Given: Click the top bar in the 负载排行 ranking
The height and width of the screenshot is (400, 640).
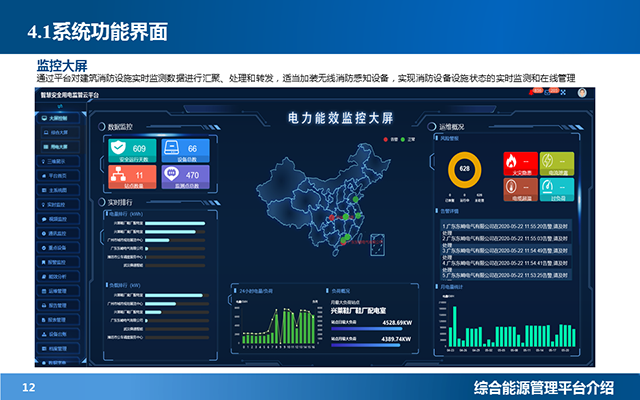Looking at the screenshot, I should pos(174,295).
